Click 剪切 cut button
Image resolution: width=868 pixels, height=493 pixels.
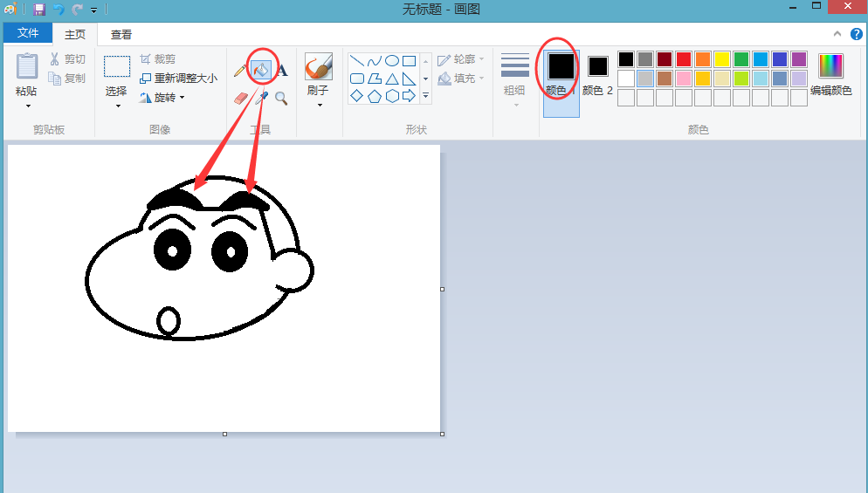(67, 58)
